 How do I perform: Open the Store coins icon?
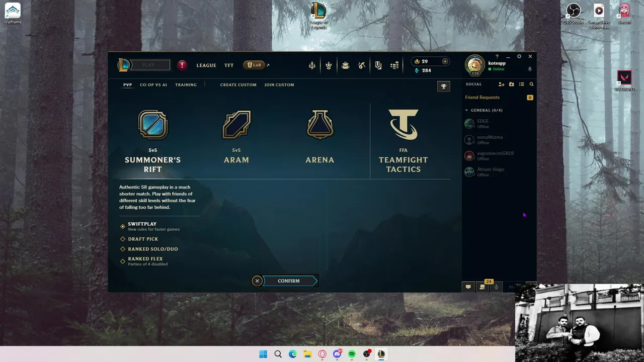pos(395,65)
